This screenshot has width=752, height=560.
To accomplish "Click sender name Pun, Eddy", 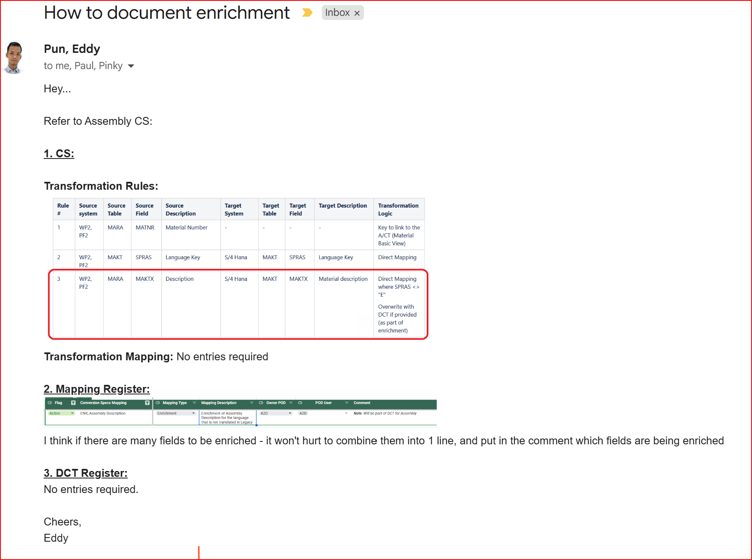I will [72, 49].
